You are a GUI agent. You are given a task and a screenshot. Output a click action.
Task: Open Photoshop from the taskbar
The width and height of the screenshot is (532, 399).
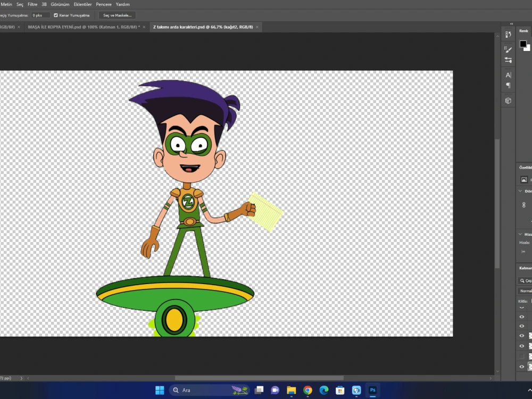372,390
